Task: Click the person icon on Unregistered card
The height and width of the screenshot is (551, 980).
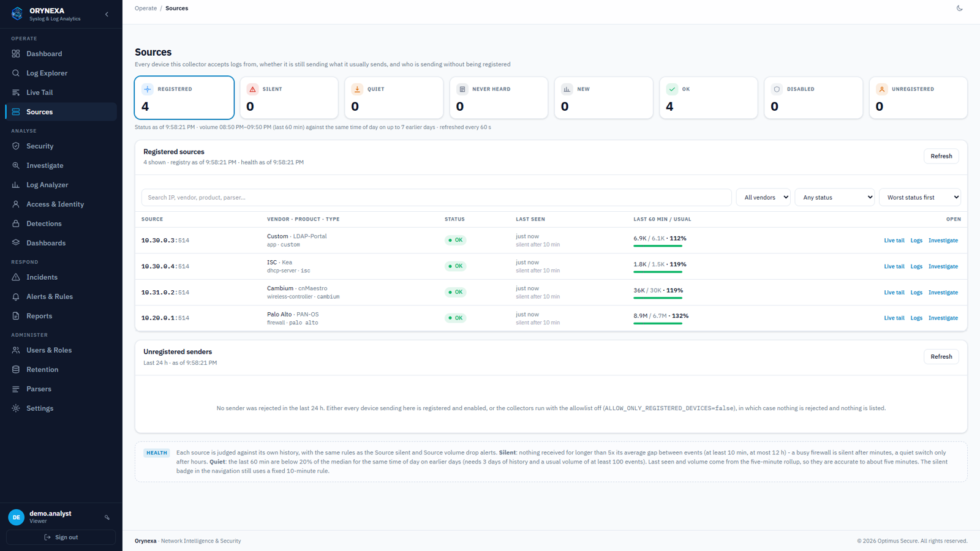Action: coord(882,89)
